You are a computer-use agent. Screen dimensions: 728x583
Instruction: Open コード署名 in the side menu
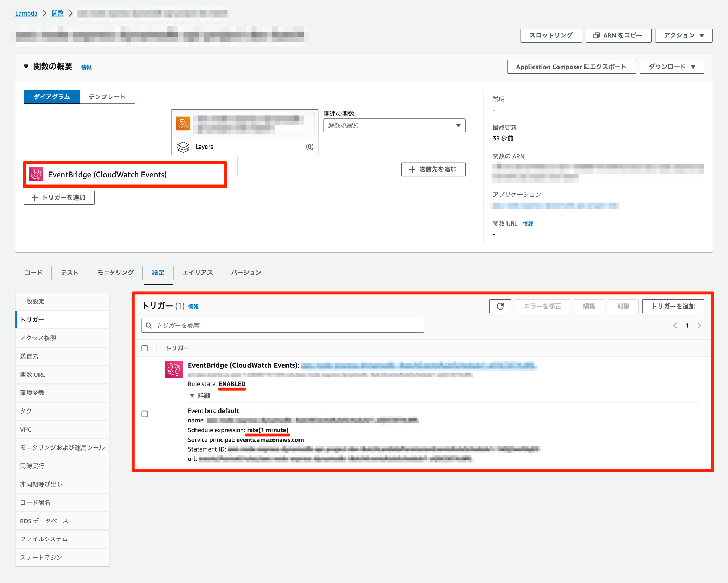pyautogui.click(x=62, y=502)
